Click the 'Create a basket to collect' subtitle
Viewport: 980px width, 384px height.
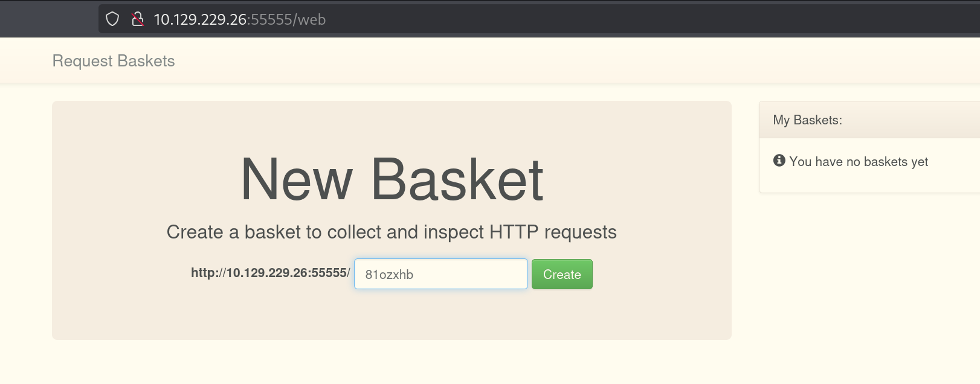click(392, 232)
